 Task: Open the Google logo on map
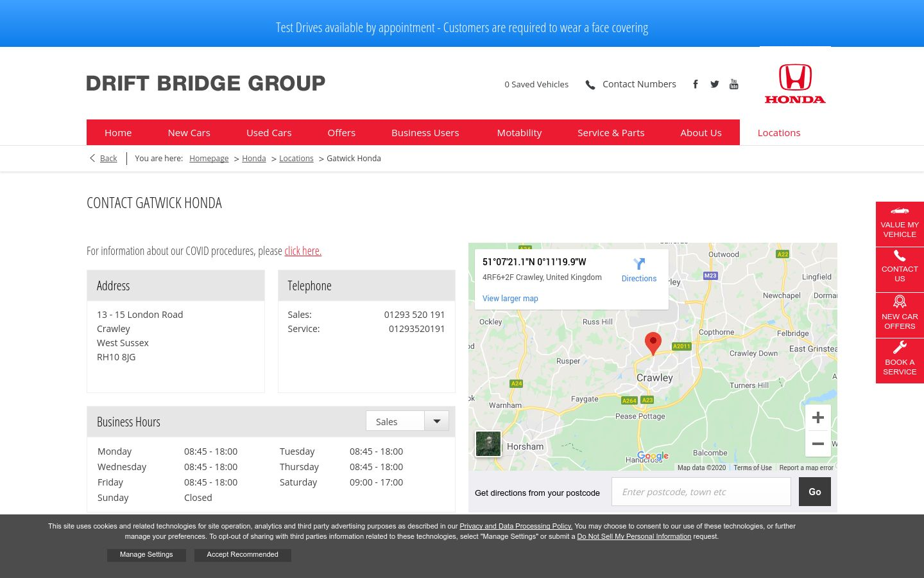653,456
